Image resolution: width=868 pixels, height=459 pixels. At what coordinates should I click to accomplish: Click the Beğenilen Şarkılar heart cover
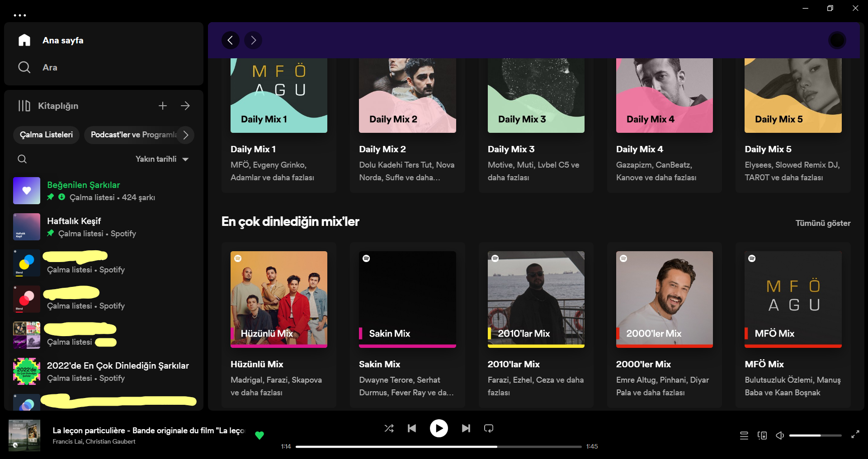27,191
